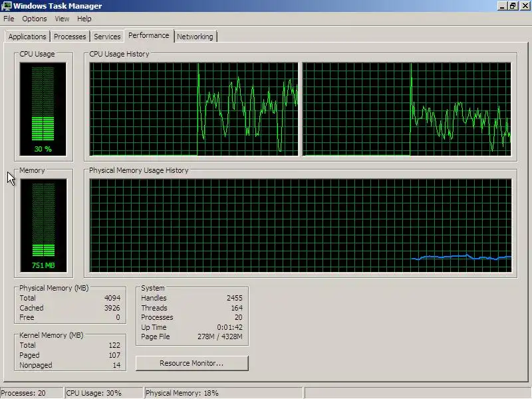532x399 pixels.
Task: Click the System group label
Action: 153,288
